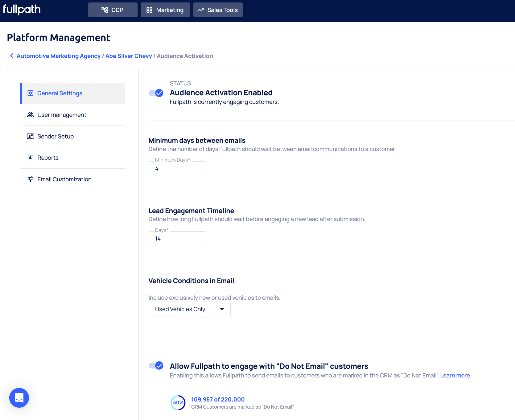The image size is (515, 420).
Task: Click the Email Customization sliders icon
Action: point(31,179)
